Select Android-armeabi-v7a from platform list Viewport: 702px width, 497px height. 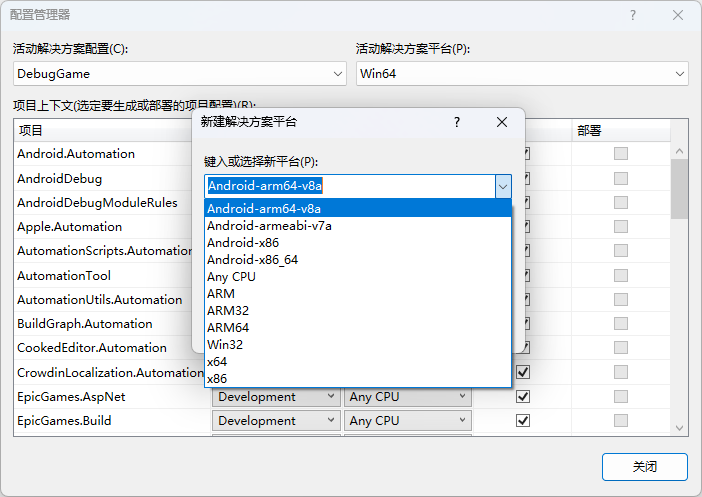coord(269,226)
